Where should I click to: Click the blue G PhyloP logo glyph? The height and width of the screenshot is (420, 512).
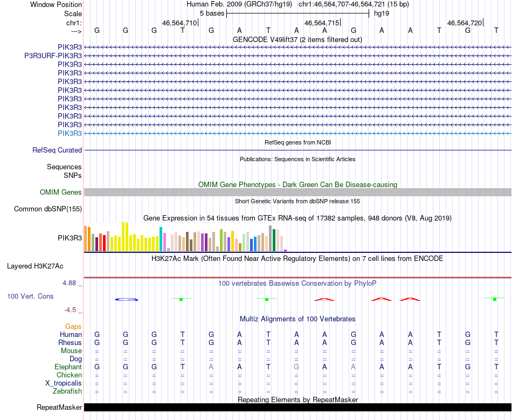tap(127, 299)
